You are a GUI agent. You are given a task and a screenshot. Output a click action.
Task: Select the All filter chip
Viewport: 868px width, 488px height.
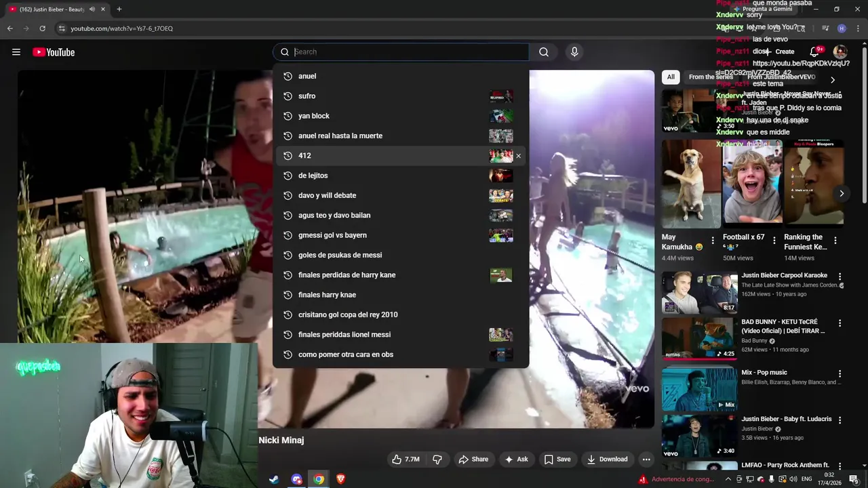(671, 77)
